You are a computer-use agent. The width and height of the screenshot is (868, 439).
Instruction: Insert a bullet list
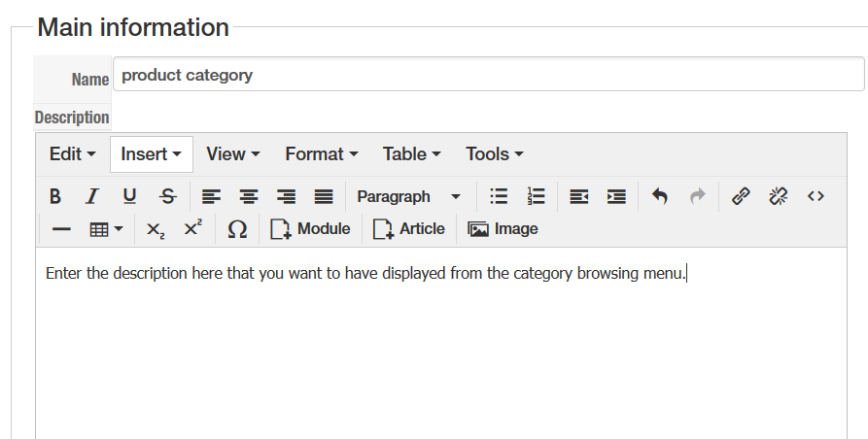(x=499, y=196)
